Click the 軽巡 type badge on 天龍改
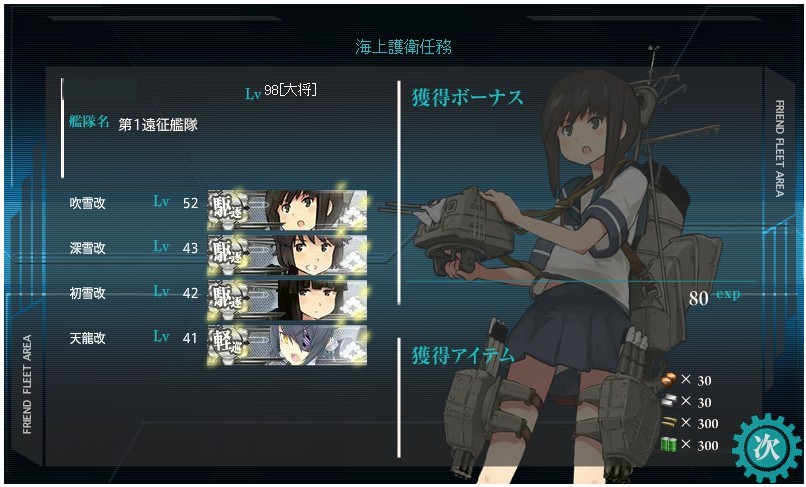The width and height of the screenshot is (806, 487). tap(228, 343)
